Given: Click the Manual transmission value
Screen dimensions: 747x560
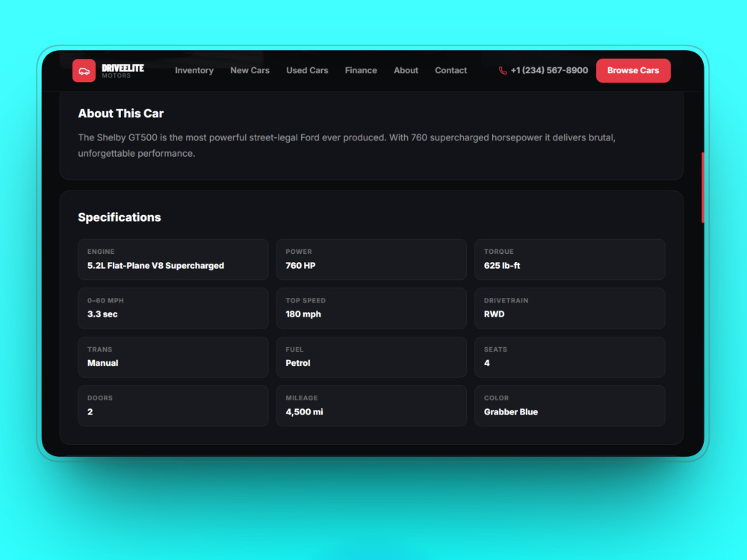Looking at the screenshot, I should (x=103, y=363).
